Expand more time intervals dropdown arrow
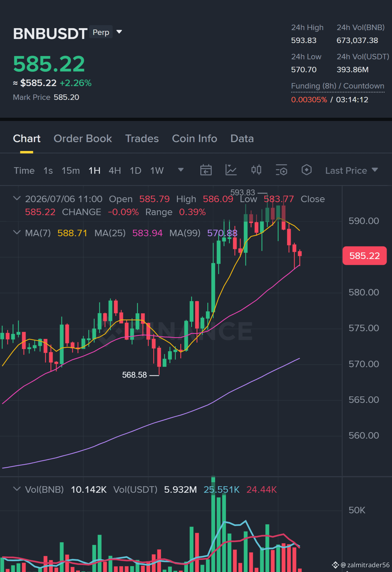Image resolution: width=392 pixels, height=572 pixels. coord(181,170)
